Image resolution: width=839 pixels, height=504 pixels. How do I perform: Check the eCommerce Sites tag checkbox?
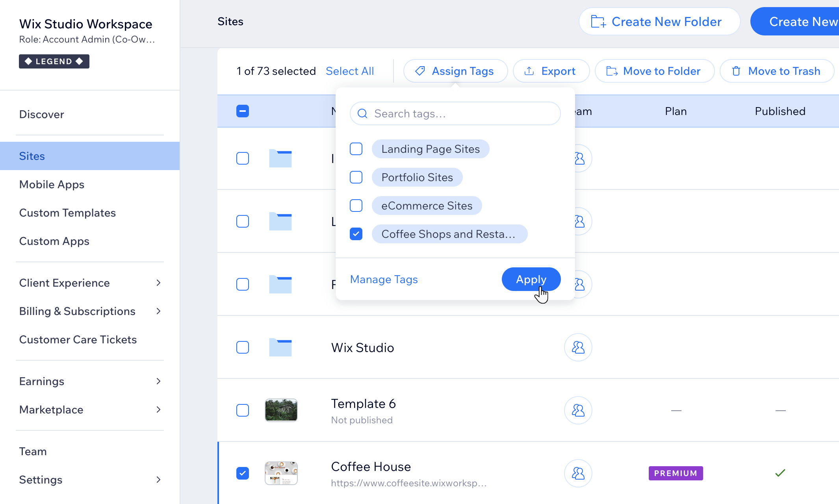356,206
